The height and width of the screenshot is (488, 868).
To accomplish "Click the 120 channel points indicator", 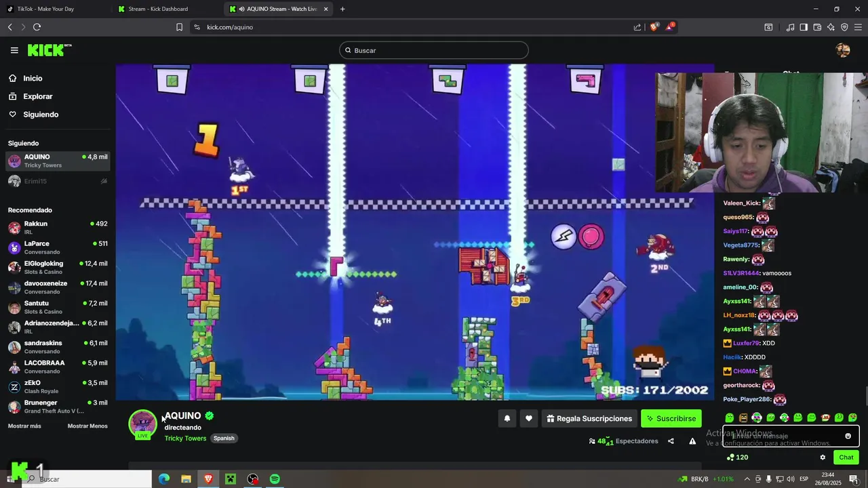I will click(x=737, y=457).
